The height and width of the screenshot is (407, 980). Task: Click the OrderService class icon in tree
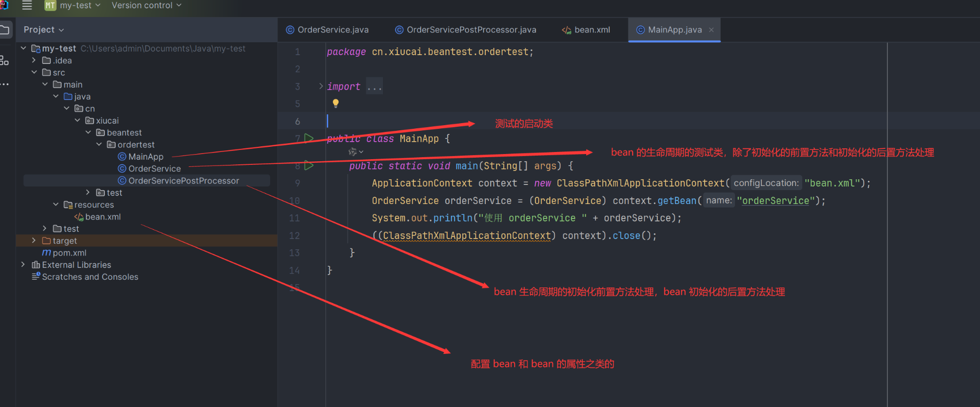[122, 168]
